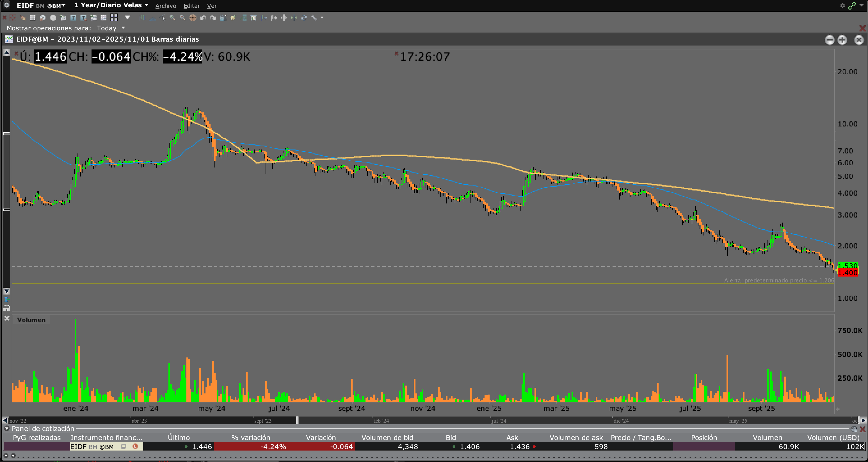Click the chart zoom-in plus button
Image resolution: width=868 pixels, height=462 pixels.
pos(842,40)
